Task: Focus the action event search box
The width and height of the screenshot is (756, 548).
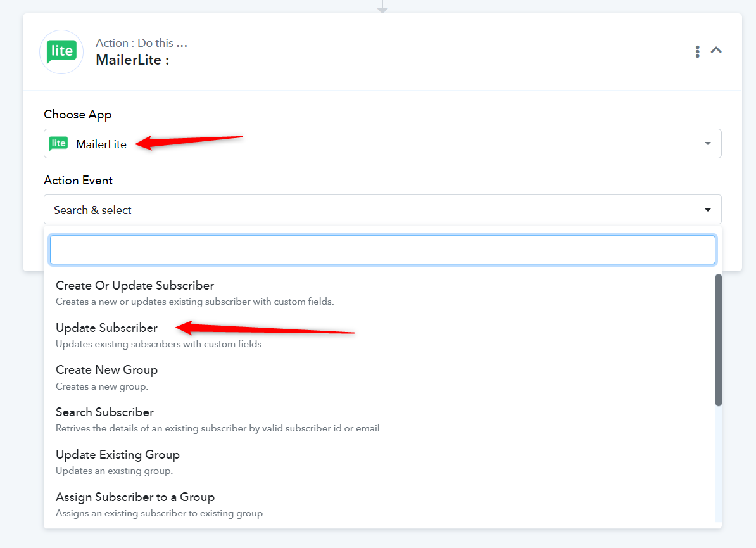Action: [x=382, y=250]
